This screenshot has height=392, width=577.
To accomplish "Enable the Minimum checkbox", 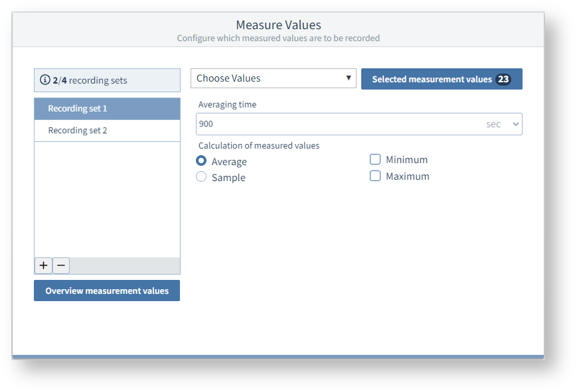I will click(375, 159).
